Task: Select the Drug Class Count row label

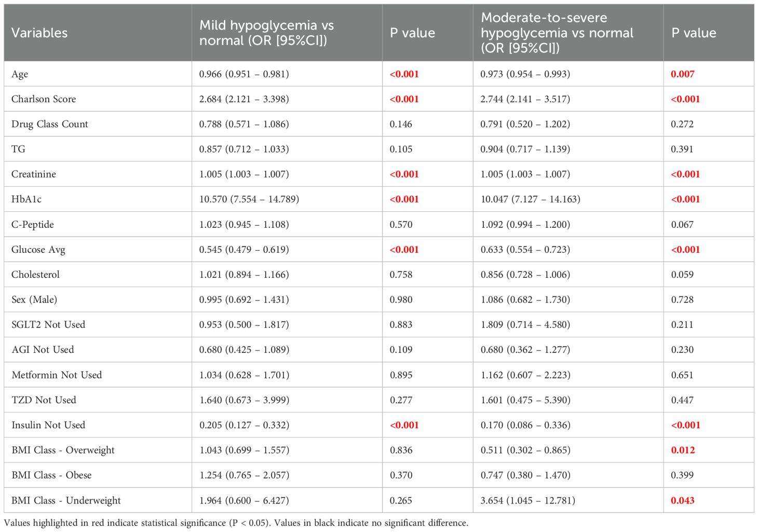Action: point(50,124)
